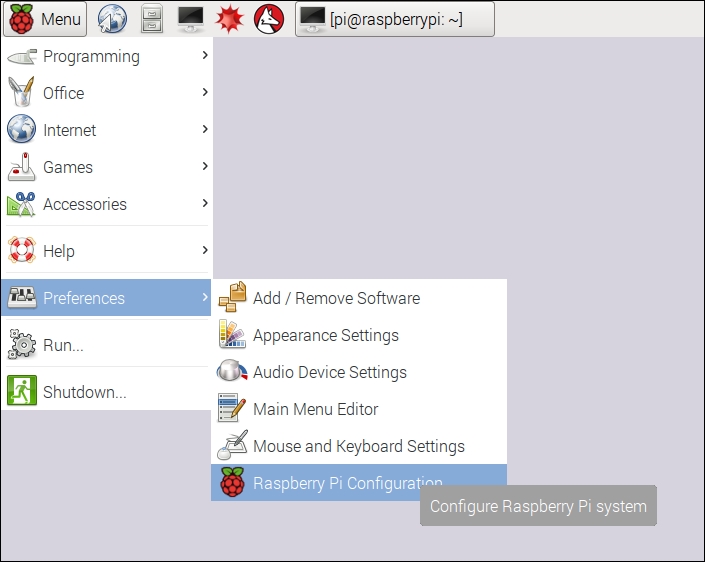This screenshot has height=562, width=705.
Task: Click the Help lifebuoy icon
Action: (21, 250)
